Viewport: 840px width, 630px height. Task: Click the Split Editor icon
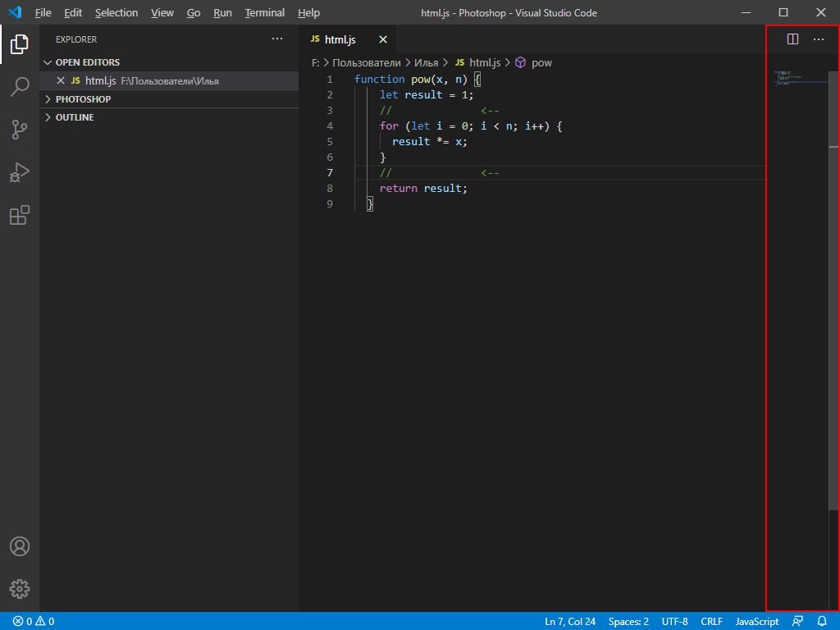click(792, 39)
